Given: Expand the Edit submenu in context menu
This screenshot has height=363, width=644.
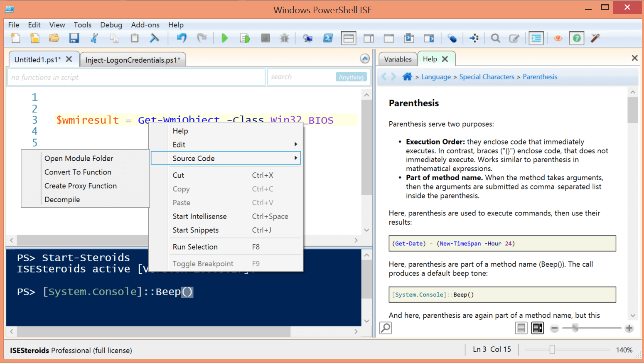Looking at the screenshot, I should pyautogui.click(x=226, y=145).
